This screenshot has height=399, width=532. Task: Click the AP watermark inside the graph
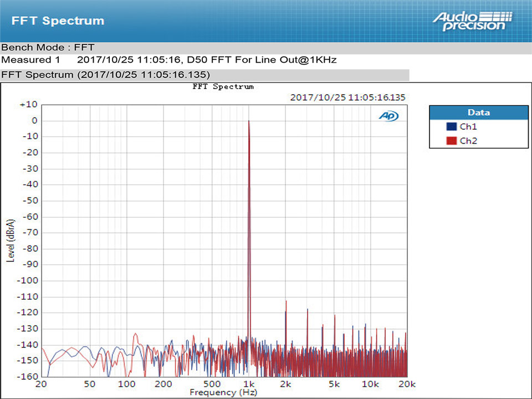tap(388, 116)
